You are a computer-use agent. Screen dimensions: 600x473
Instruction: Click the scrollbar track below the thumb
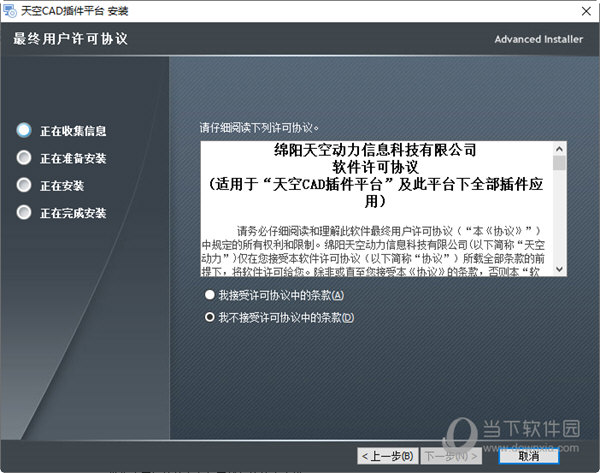[x=559, y=220]
